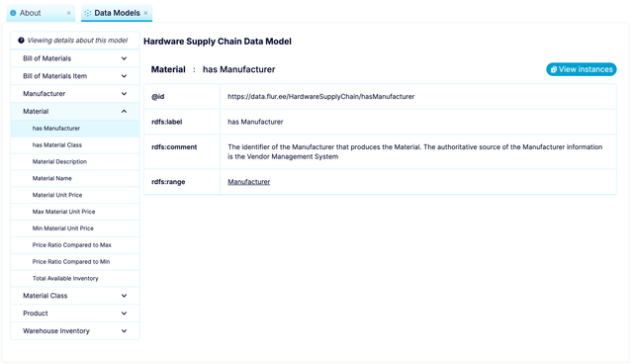Click the rdfs:comment row label
633x364 pixels.
pos(174,147)
